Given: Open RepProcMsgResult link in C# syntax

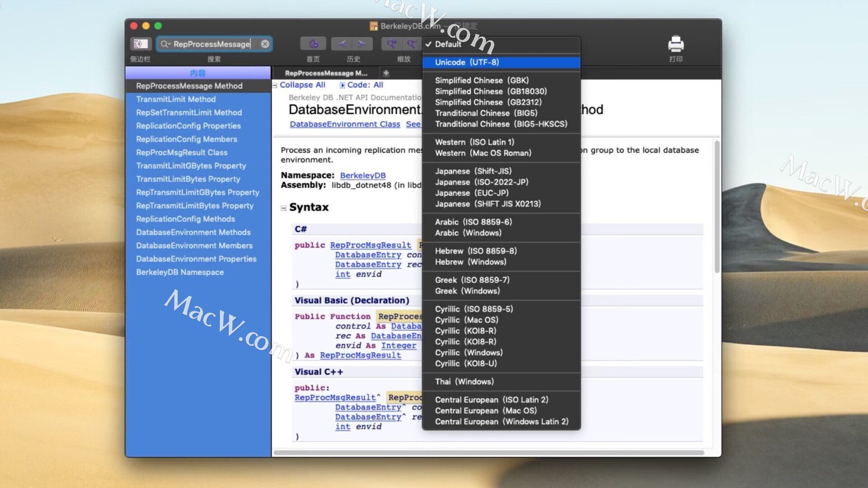Looking at the screenshot, I should tap(370, 245).
